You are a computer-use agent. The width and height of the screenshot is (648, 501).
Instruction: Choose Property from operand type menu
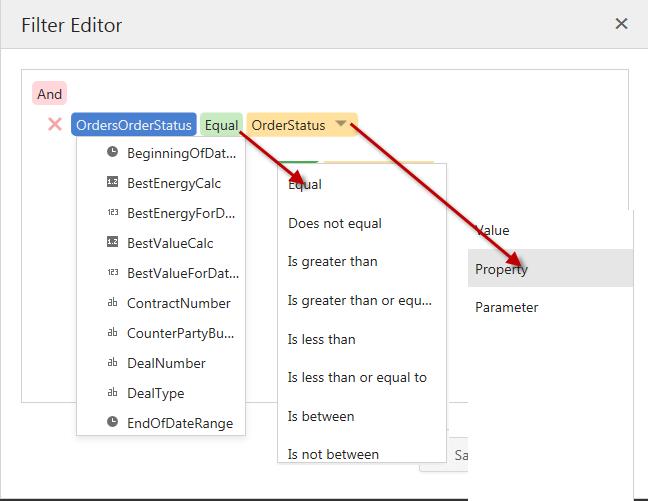point(501,269)
